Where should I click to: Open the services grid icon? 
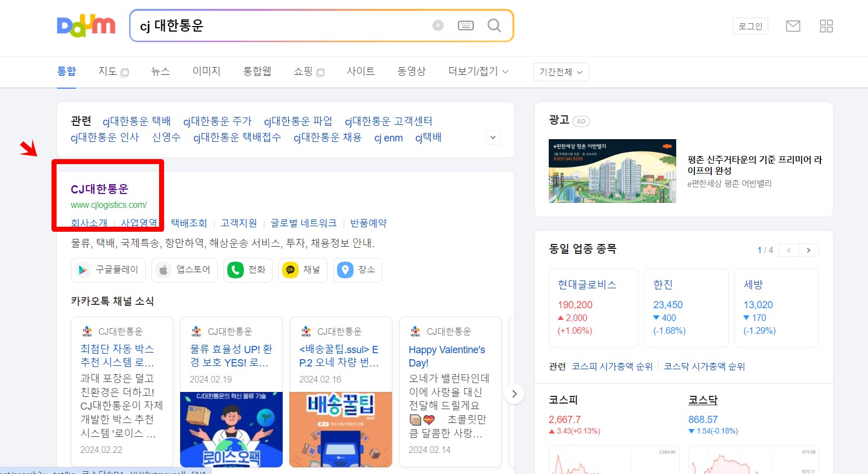tap(826, 26)
